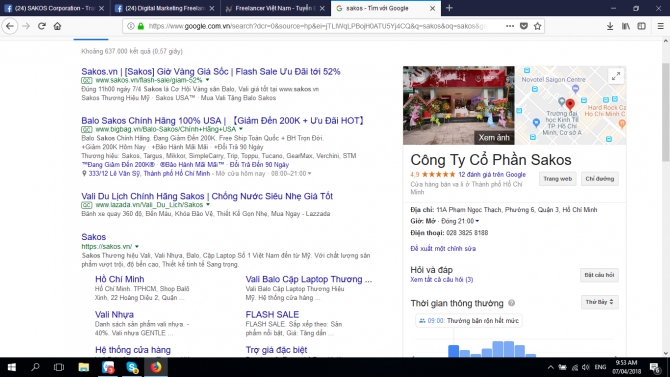Open page actions three-dot menu
The image size is (670, 377).
click(510, 26)
